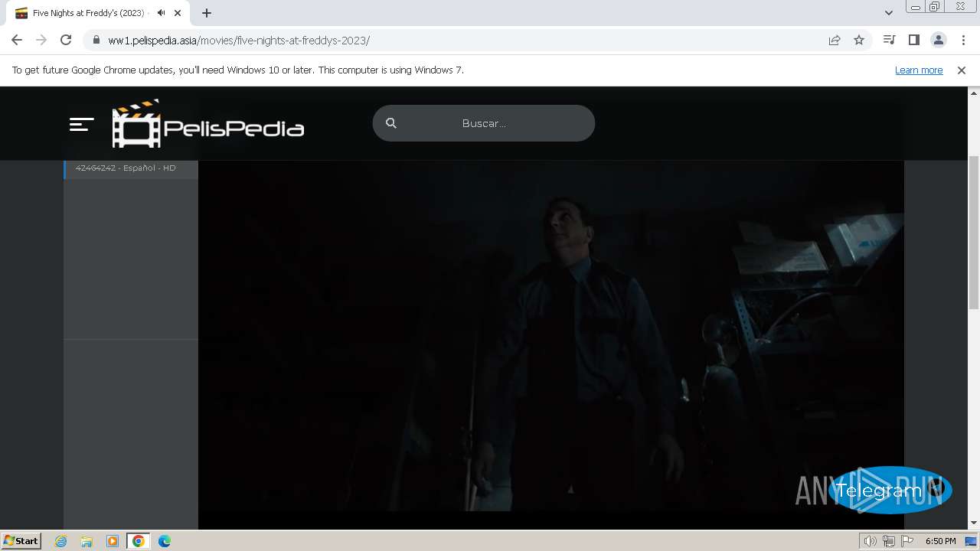980x551 pixels.
Task: Share this page icon
Action: [x=835, y=41]
